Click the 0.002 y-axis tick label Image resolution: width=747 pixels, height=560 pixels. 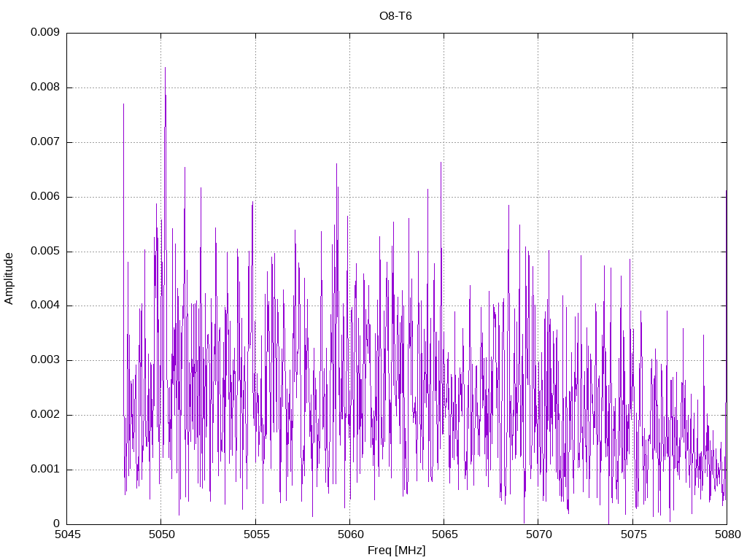pos(45,415)
